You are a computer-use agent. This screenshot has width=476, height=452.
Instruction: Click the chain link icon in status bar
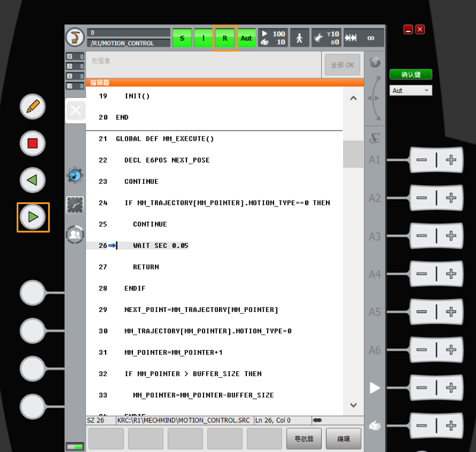pos(317,420)
